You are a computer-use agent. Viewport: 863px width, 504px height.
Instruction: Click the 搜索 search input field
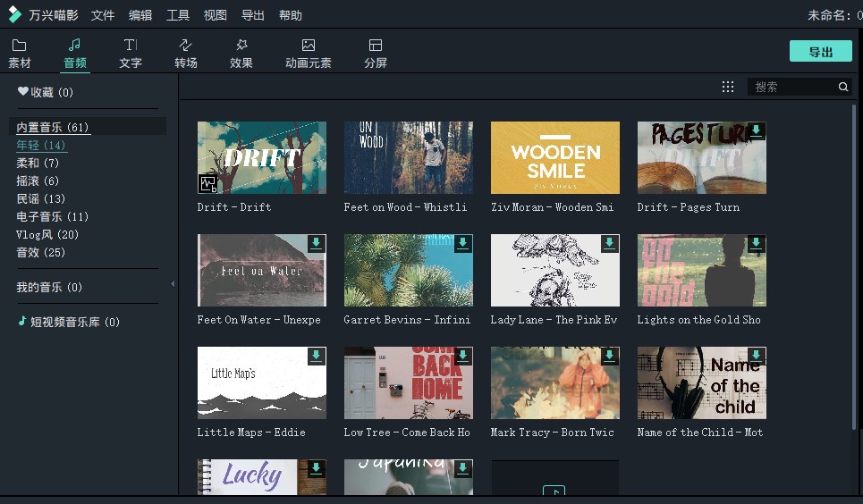tap(791, 87)
